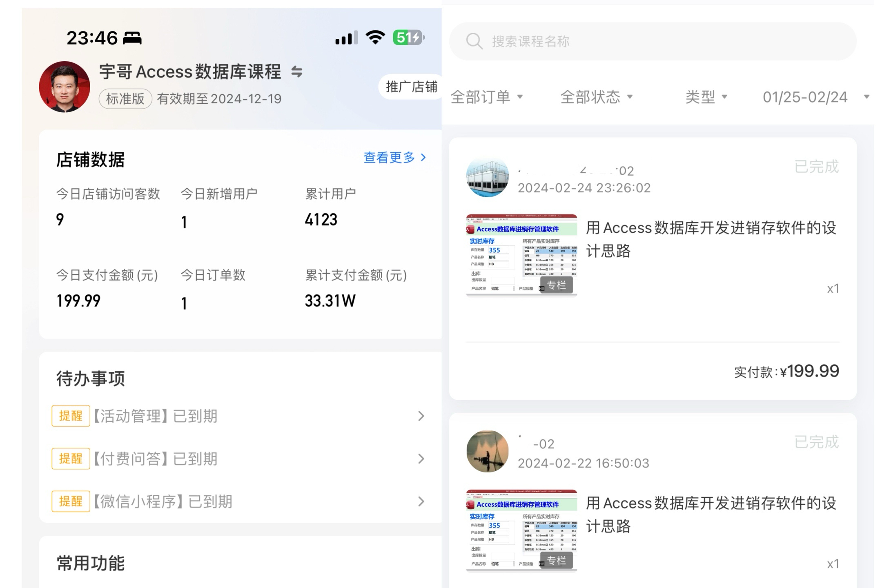Open course thumbnail in 02-24 order
Viewport: 882px width, 588px height.
click(522, 255)
